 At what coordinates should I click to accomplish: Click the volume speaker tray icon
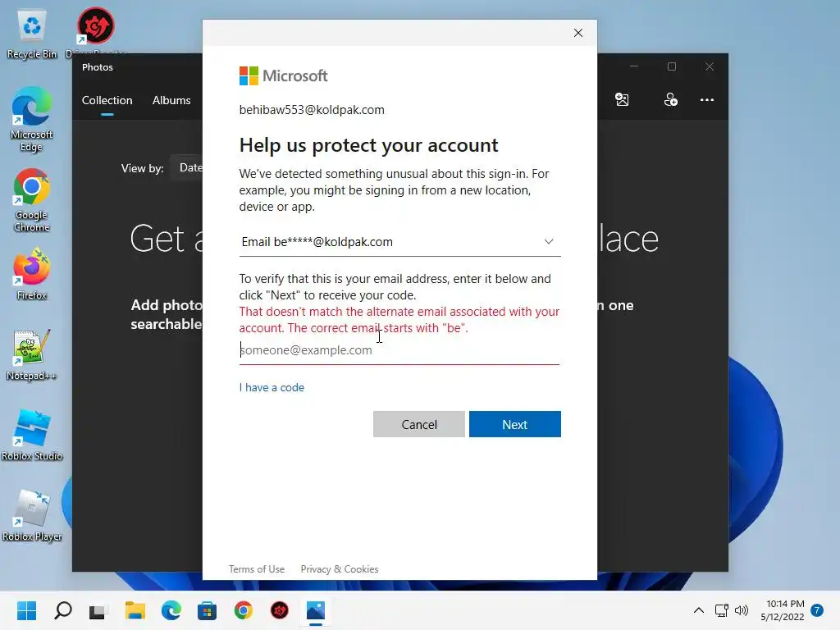tap(742, 610)
